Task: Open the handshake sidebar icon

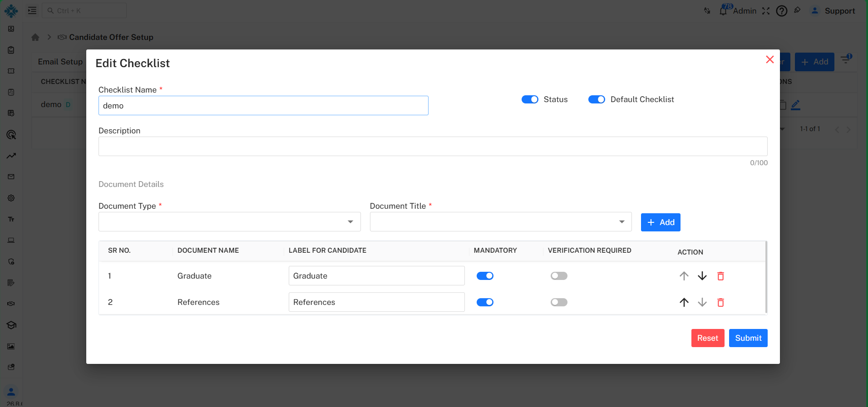Action: [11, 304]
